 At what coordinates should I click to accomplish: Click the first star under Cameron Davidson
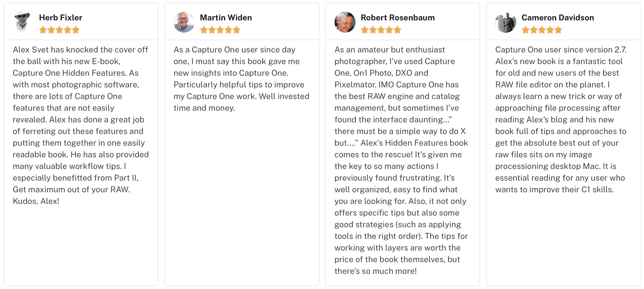526,30
